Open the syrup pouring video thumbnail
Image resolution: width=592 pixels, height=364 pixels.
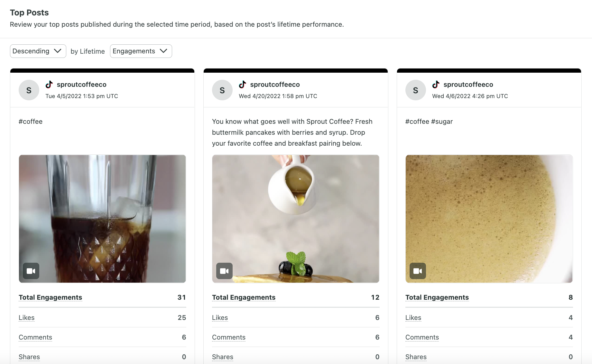296,219
